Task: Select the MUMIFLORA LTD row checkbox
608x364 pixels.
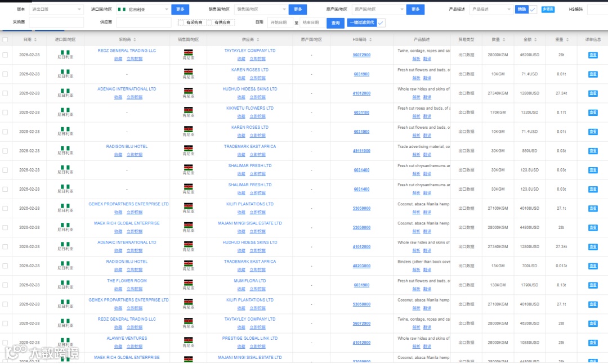Action: [5, 285]
